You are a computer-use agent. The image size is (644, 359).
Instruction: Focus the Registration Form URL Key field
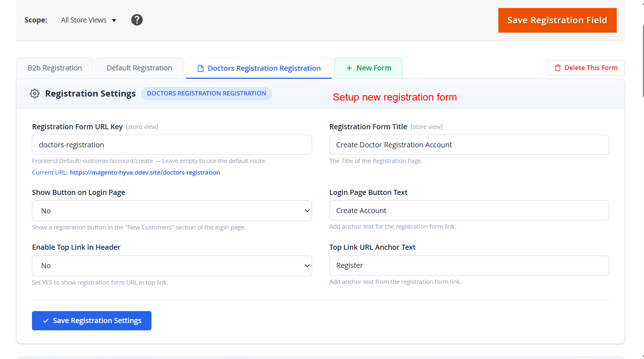point(172,145)
